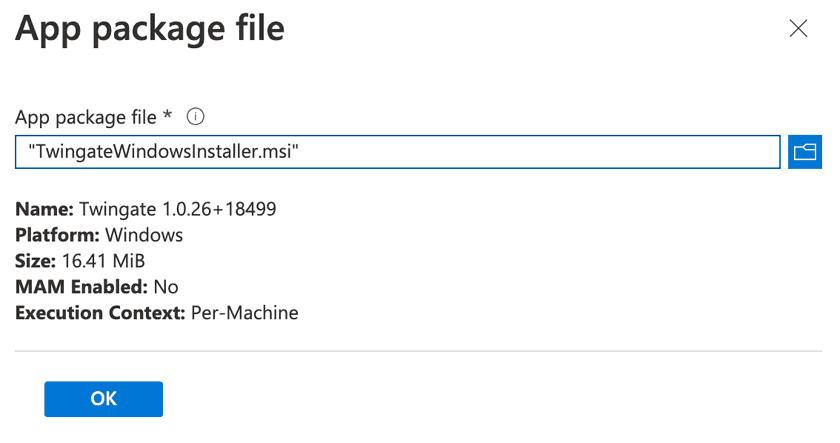840x443 pixels.
Task: Click the bold "Platform:" label
Action: pos(55,235)
